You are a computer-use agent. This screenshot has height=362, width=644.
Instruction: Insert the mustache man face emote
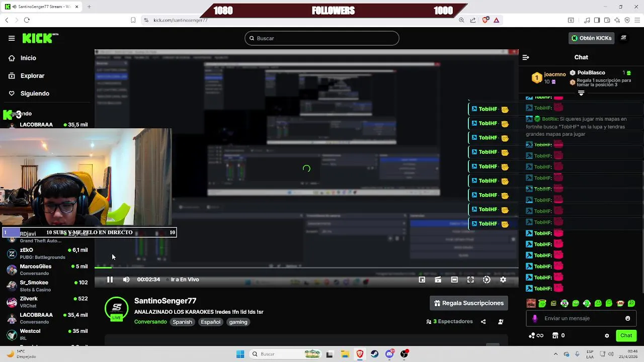tap(531, 303)
